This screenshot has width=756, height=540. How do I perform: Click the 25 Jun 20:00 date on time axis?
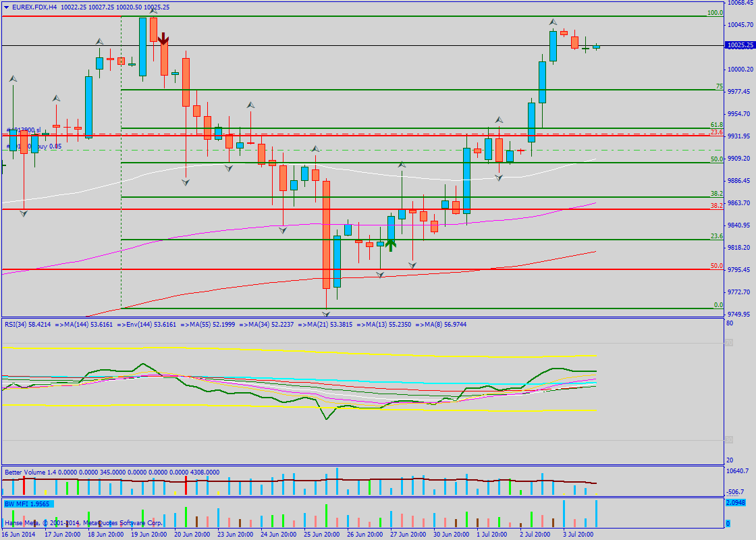pyautogui.click(x=321, y=534)
